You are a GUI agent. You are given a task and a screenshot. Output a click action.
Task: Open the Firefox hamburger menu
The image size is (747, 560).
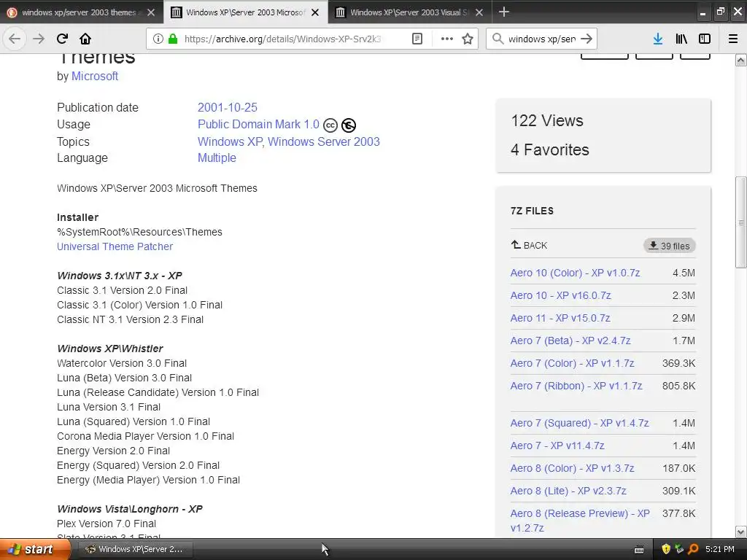coord(733,39)
